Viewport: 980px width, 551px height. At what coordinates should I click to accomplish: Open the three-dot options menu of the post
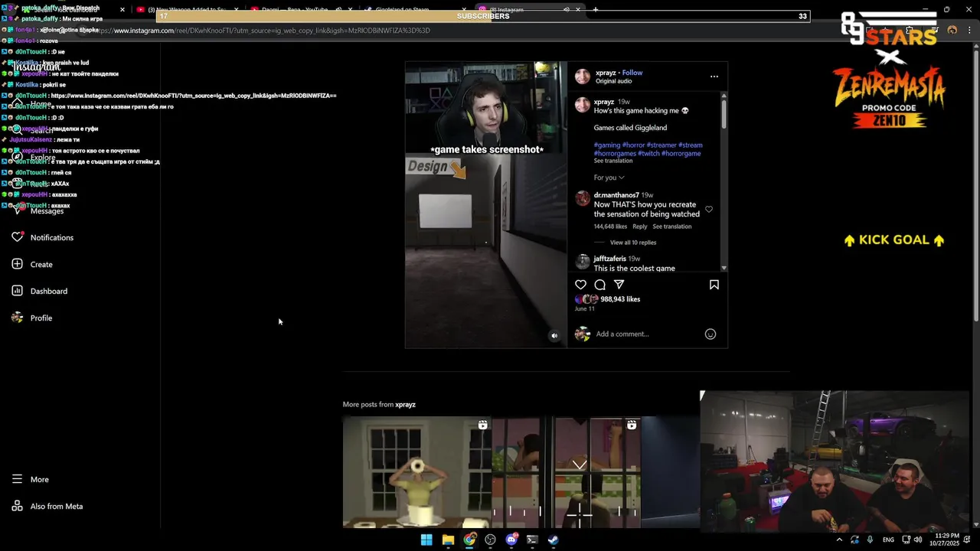[x=714, y=77]
